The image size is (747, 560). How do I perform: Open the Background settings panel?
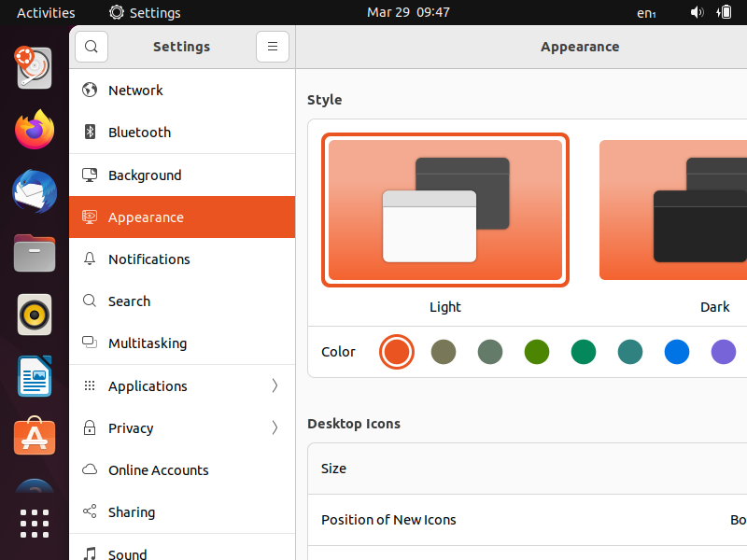coord(145,175)
